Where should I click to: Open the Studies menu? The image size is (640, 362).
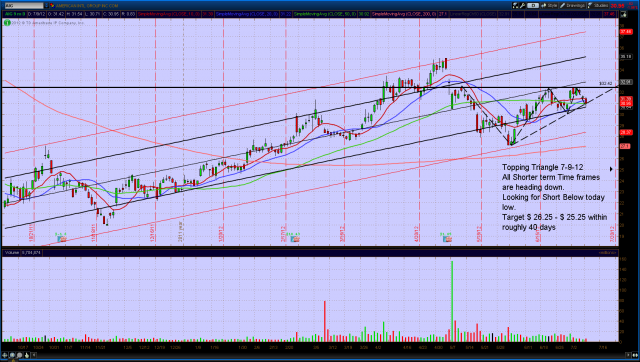[x=598, y=6]
